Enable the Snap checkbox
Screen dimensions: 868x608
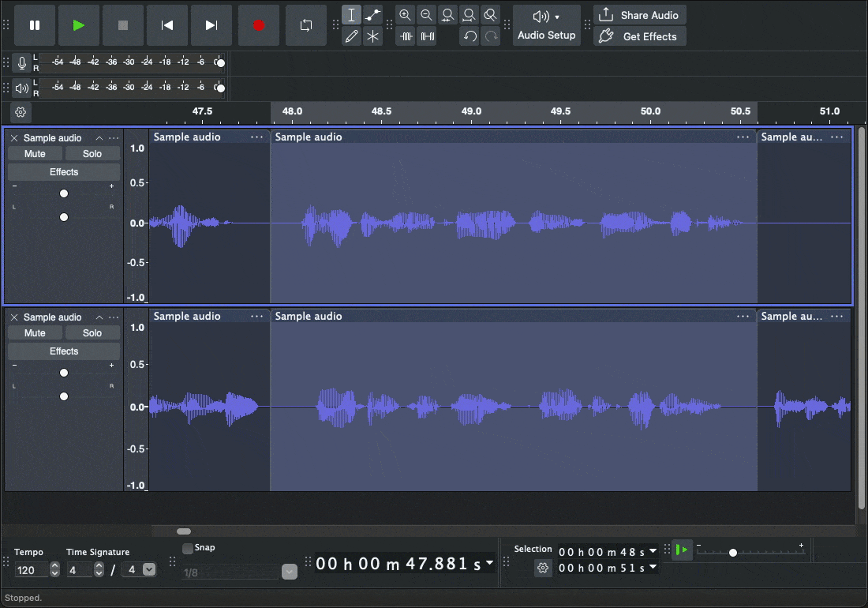pyautogui.click(x=188, y=548)
